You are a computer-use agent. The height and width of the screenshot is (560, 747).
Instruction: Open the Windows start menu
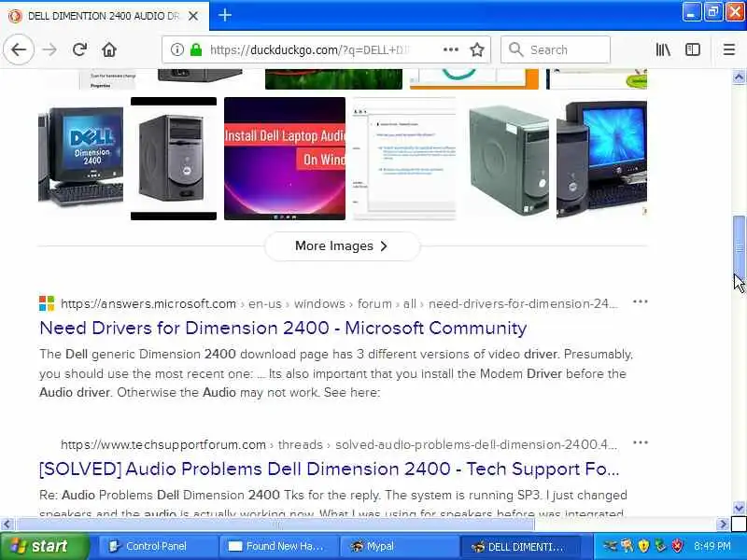(x=45, y=546)
